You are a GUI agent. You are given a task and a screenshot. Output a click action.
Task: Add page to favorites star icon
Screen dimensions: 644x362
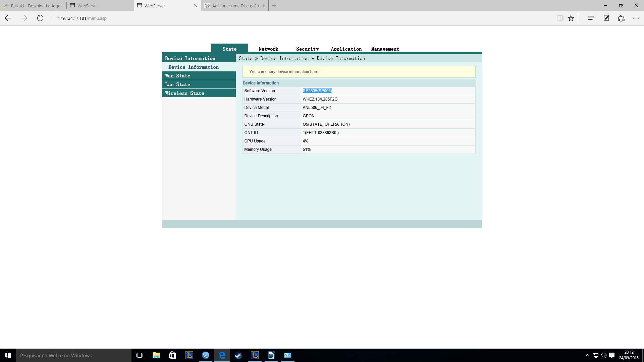click(x=571, y=18)
